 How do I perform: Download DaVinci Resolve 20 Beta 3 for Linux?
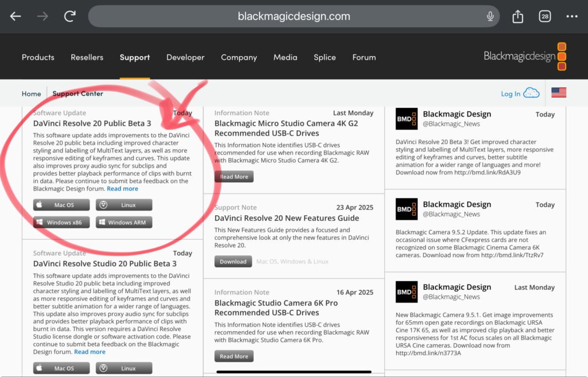click(x=124, y=205)
